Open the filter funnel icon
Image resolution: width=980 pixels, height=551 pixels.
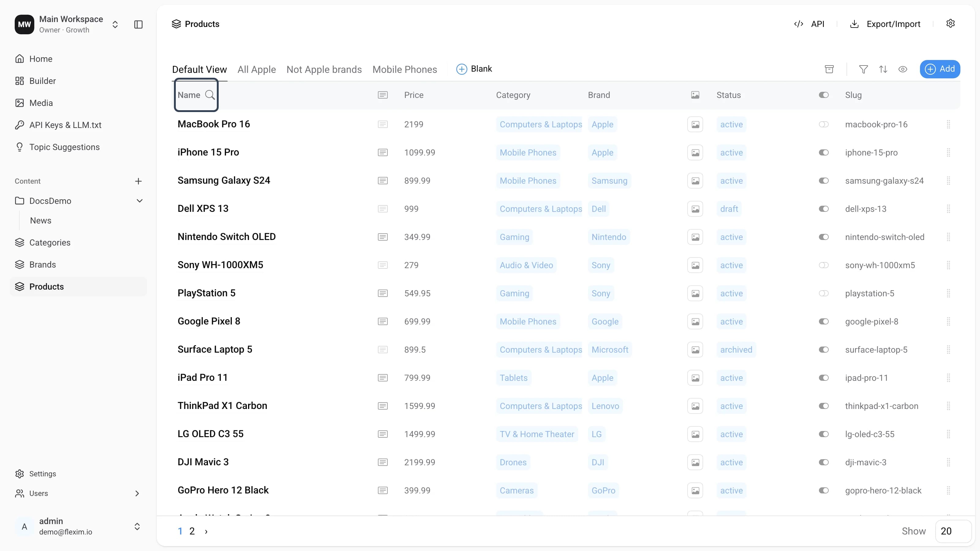click(864, 69)
